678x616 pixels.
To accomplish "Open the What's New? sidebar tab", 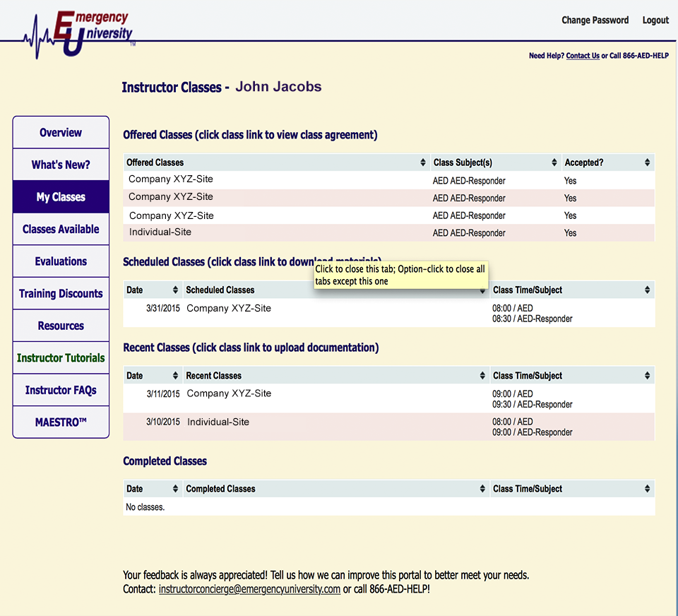I will tap(61, 165).
